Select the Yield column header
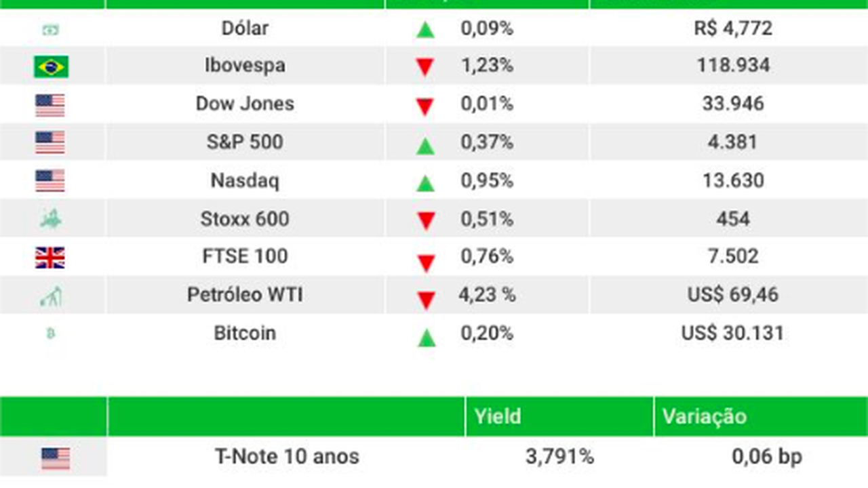The width and height of the screenshot is (868, 488). click(498, 416)
